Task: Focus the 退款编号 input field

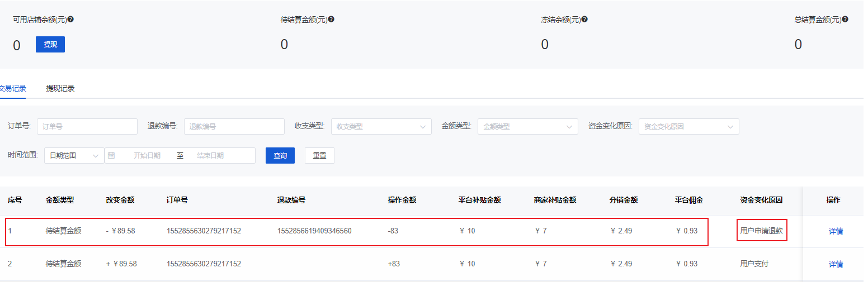Action: pyautogui.click(x=234, y=127)
